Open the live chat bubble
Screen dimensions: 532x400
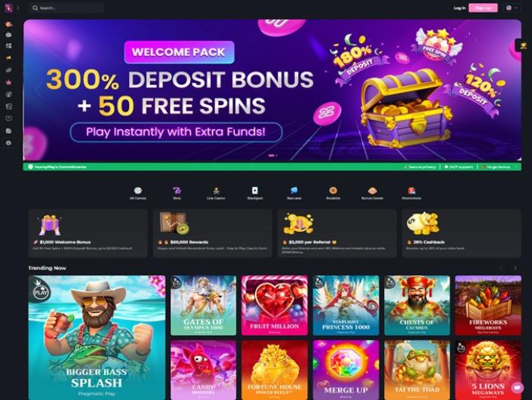click(x=518, y=387)
